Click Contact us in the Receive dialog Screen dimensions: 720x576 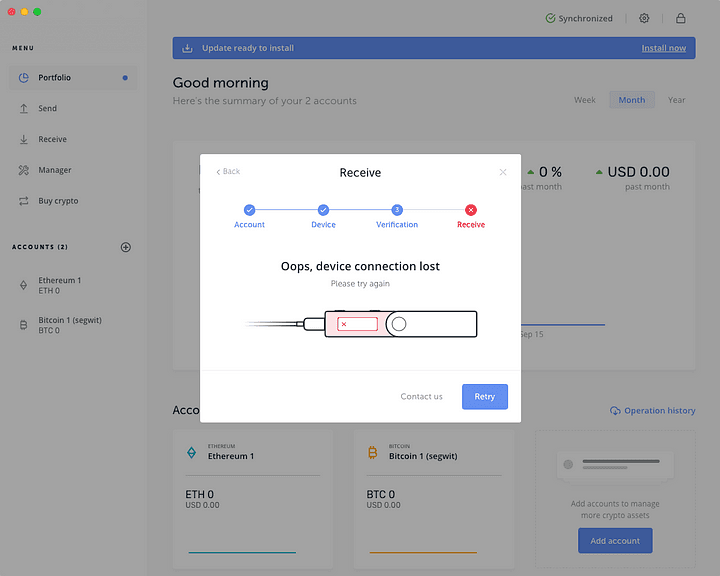point(421,396)
